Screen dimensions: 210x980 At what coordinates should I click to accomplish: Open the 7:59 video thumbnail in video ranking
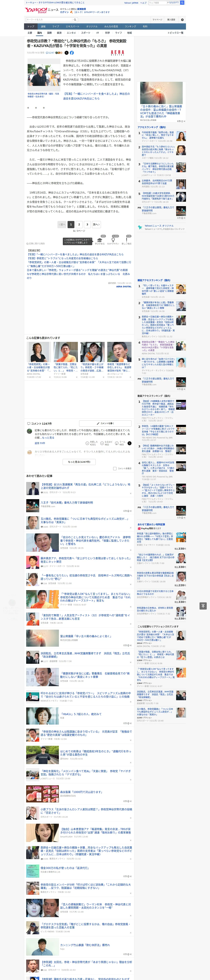point(181,430)
